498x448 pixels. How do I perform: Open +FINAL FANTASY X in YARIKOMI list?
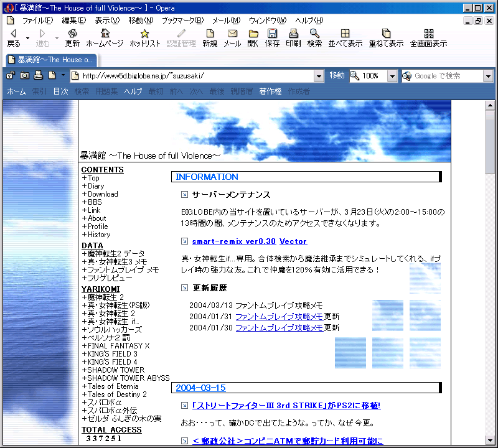click(116, 346)
